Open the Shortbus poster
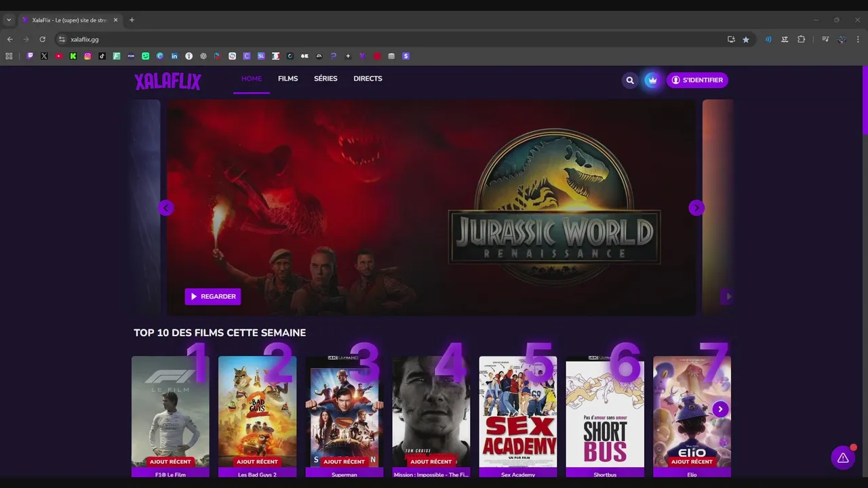This screenshot has height=488, width=868. point(605,412)
